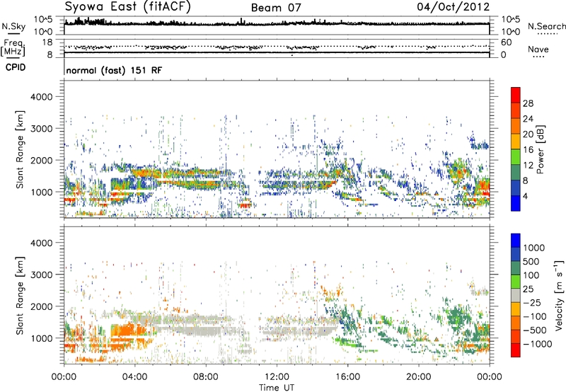Select the "08:00" time tick label
This screenshot has height=392, width=566.
point(206,377)
